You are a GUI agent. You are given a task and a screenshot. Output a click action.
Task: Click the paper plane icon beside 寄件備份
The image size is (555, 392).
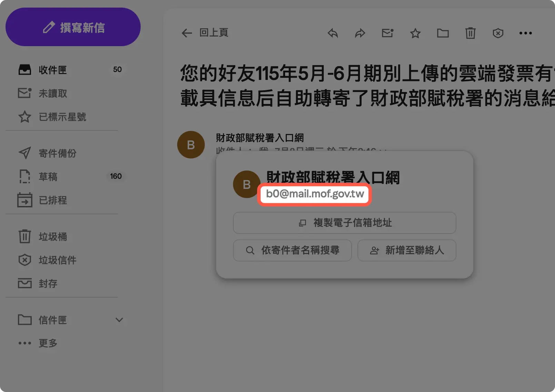(25, 153)
